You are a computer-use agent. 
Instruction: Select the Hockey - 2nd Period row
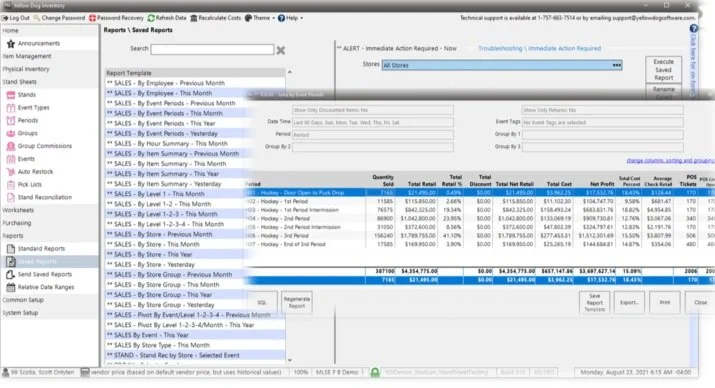[479, 219]
